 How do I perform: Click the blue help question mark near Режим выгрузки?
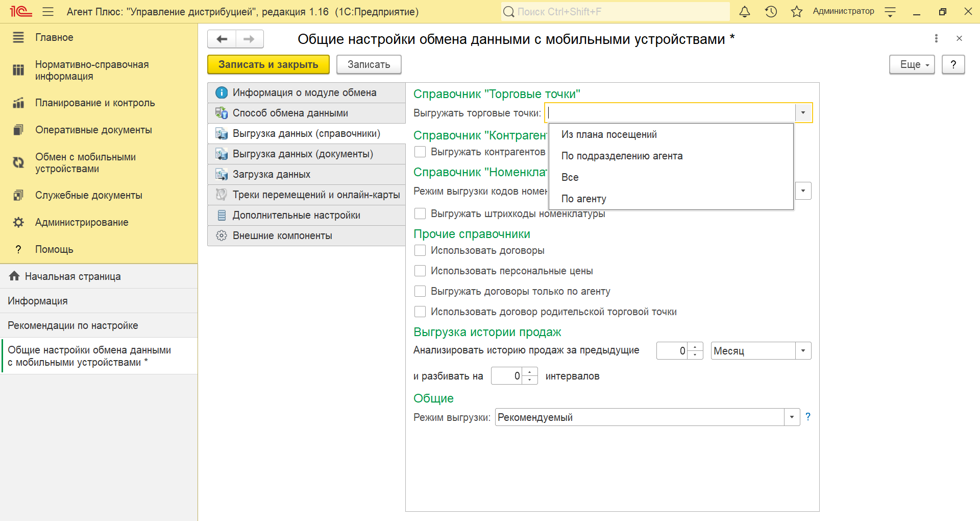(x=807, y=417)
